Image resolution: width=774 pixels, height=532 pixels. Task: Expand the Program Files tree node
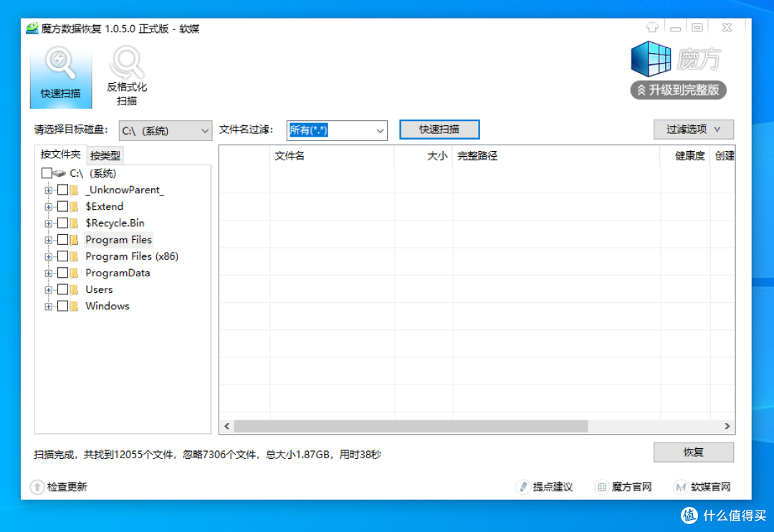click(x=49, y=240)
